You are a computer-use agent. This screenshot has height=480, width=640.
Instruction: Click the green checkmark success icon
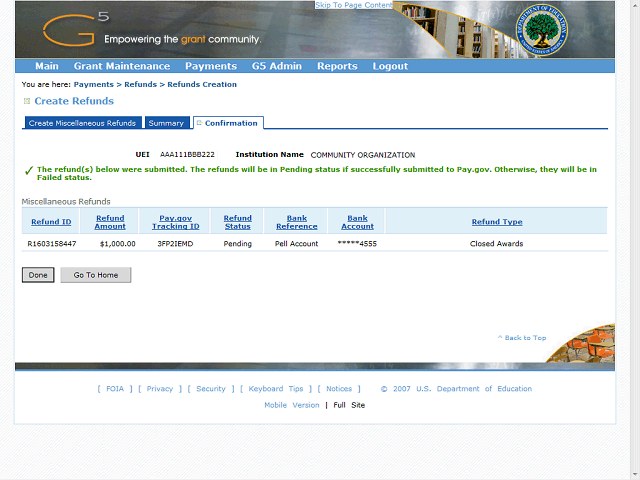point(29,170)
